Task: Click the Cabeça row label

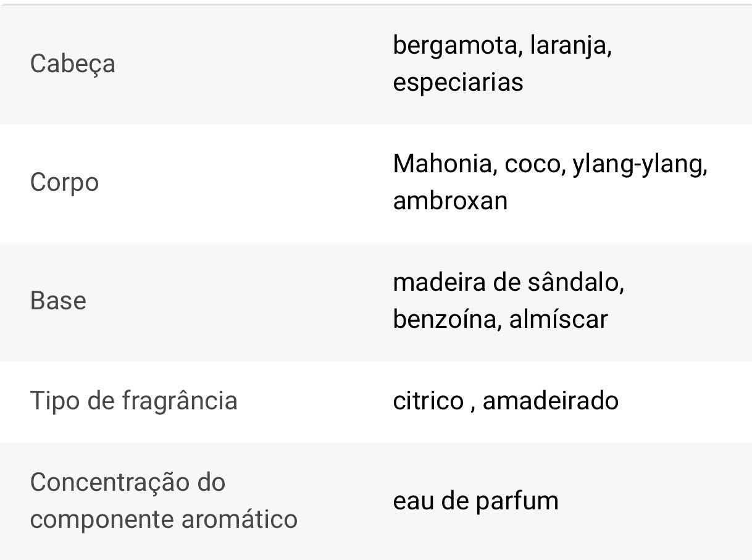Action: [72, 64]
